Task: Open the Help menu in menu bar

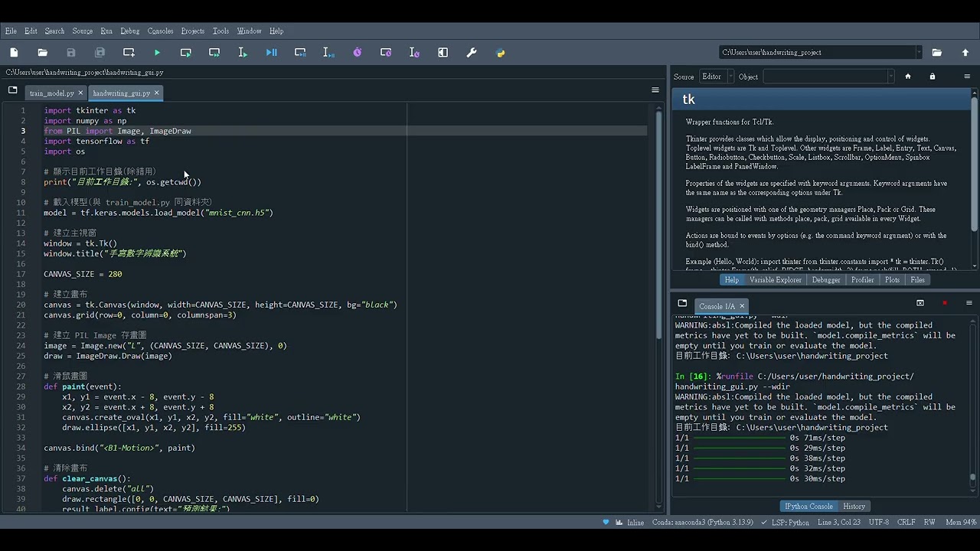Action: [x=276, y=31]
